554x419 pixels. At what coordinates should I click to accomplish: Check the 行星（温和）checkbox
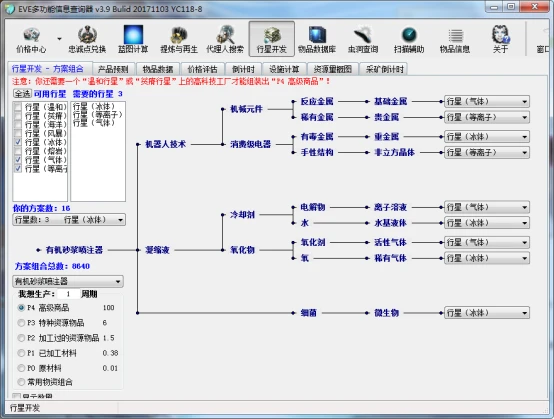pyautogui.click(x=18, y=107)
